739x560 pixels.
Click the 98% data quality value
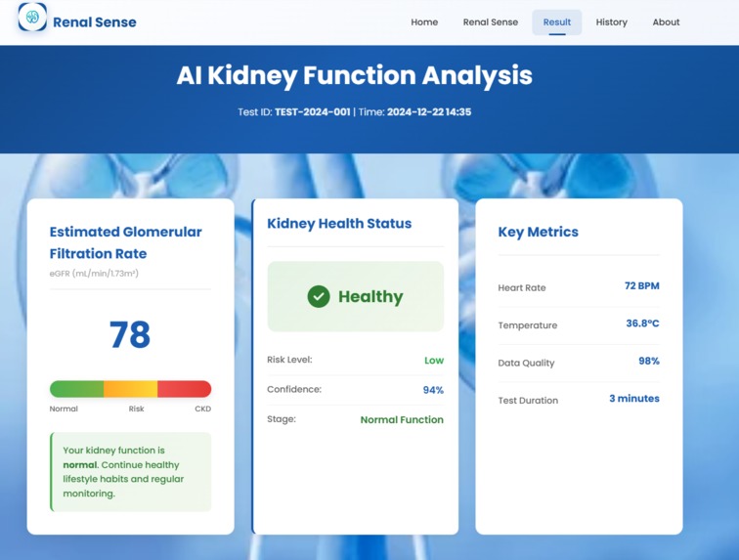pyautogui.click(x=649, y=361)
